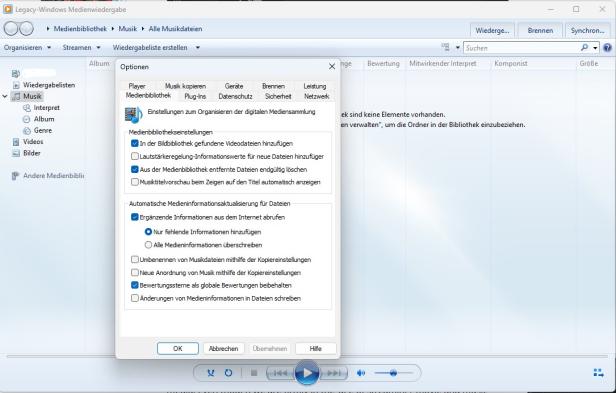The image size is (616, 393).
Task: Collapse the Musik tree node
Action: pyautogui.click(x=5, y=96)
